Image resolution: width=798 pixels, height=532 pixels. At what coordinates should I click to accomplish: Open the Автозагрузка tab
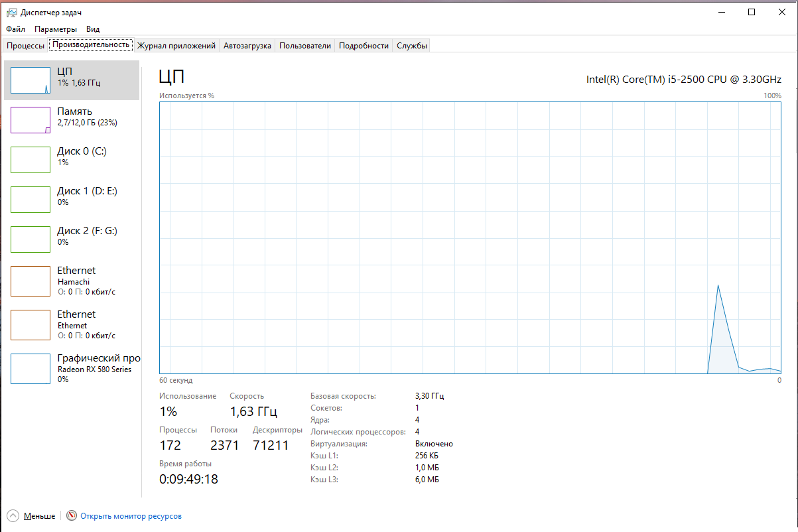pos(247,46)
